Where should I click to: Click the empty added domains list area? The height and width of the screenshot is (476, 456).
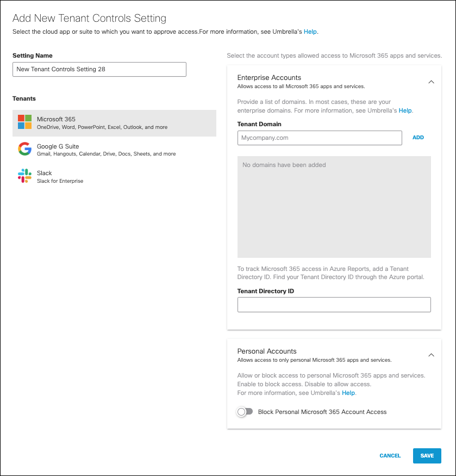[x=334, y=207]
